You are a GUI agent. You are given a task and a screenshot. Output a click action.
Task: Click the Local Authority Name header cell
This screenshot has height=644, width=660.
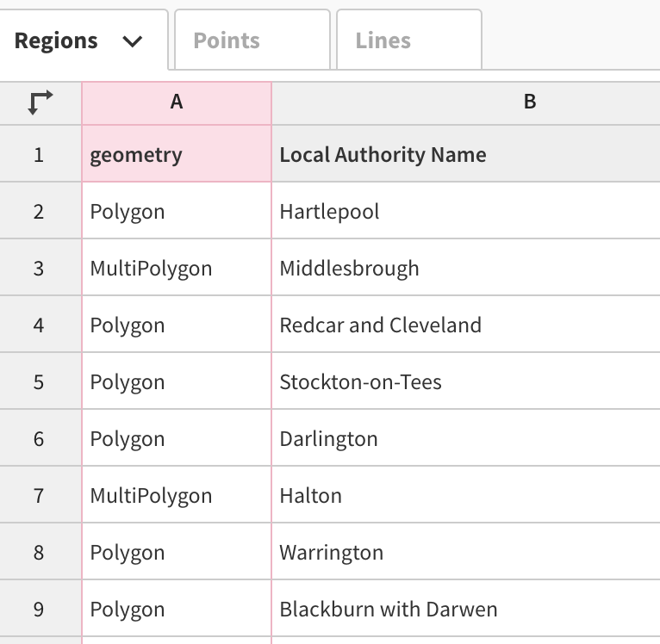[466, 153]
